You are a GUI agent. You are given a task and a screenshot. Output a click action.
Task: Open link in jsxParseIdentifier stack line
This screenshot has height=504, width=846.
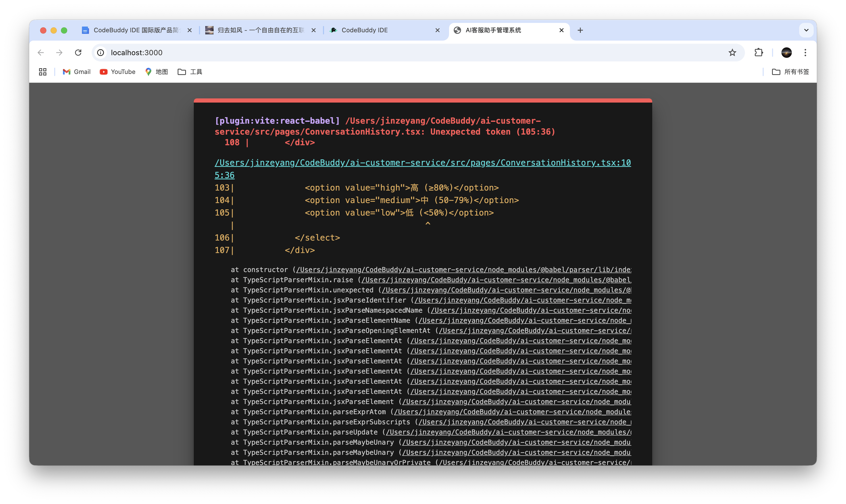point(522,300)
